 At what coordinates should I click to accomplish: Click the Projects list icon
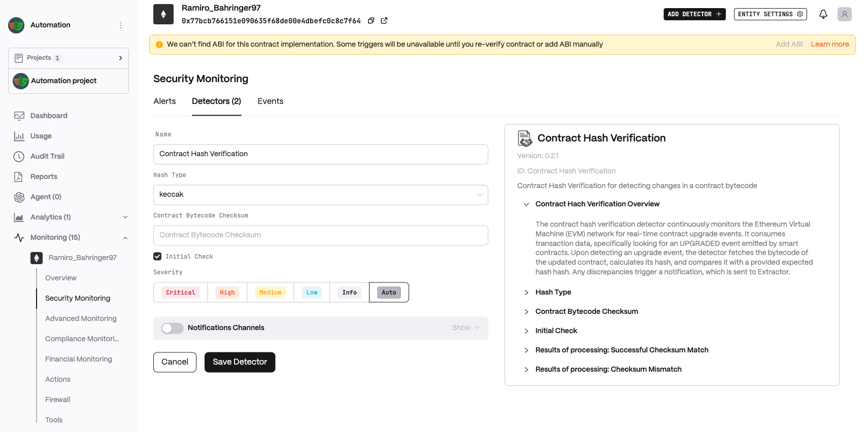19,58
